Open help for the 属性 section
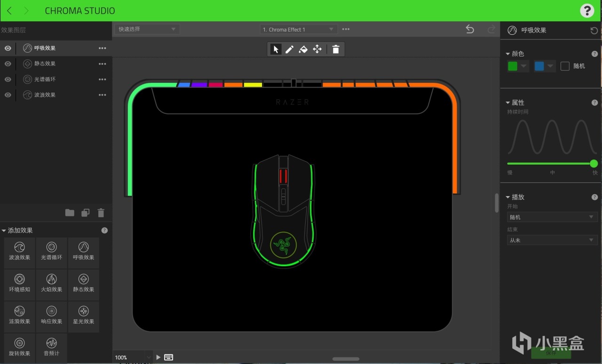The image size is (602, 364). tap(594, 103)
